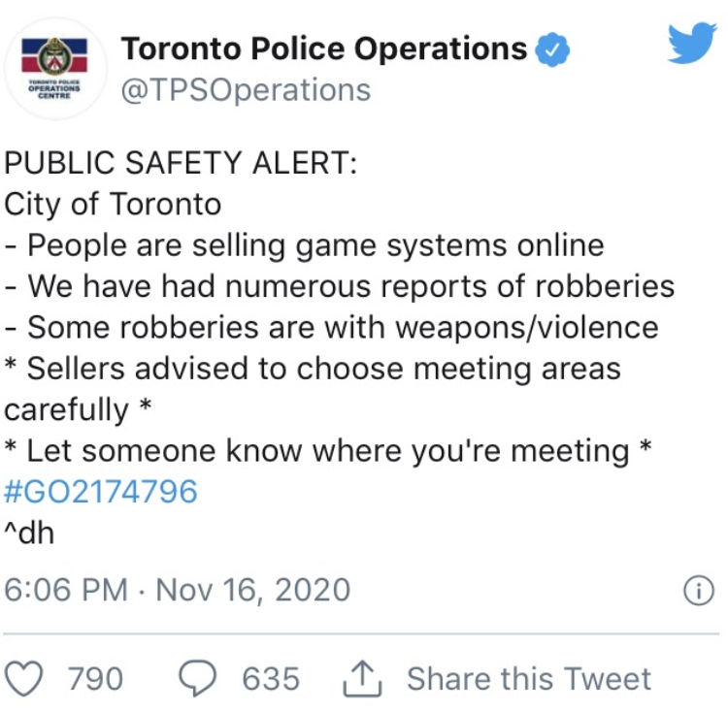
Task: View the 635 replies count
Action: coord(271,679)
